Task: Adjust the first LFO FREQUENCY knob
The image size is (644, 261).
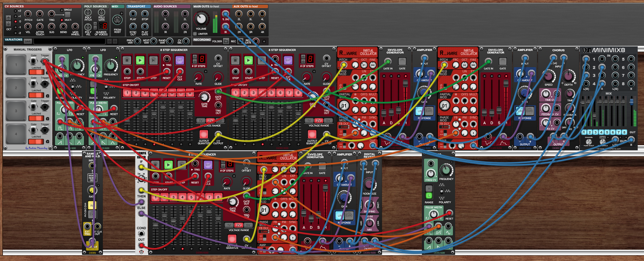Action: coord(77,66)
